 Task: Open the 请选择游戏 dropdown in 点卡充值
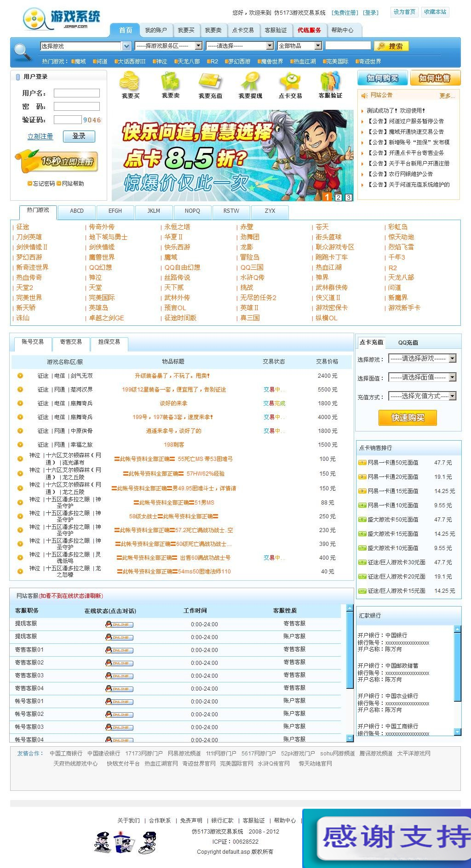pyautogui.click(x=453, y=358)
